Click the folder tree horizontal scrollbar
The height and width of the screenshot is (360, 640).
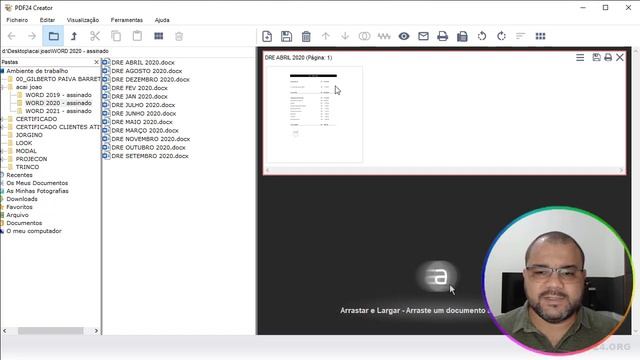pos(51,331)
